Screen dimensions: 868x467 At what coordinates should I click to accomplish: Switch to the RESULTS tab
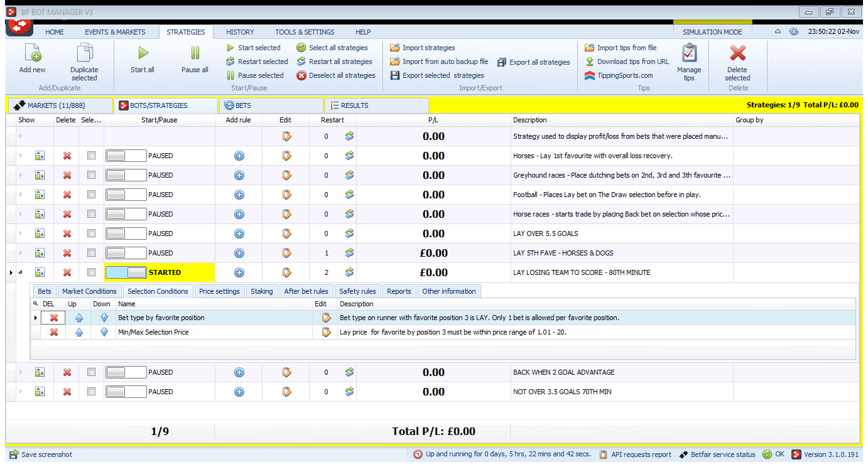click(x=377, y=105)
